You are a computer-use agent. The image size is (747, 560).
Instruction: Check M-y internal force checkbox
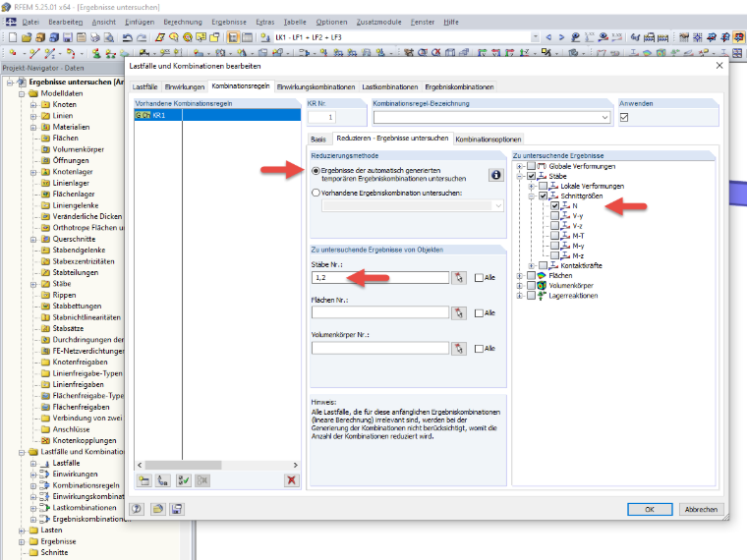point(554,246)
